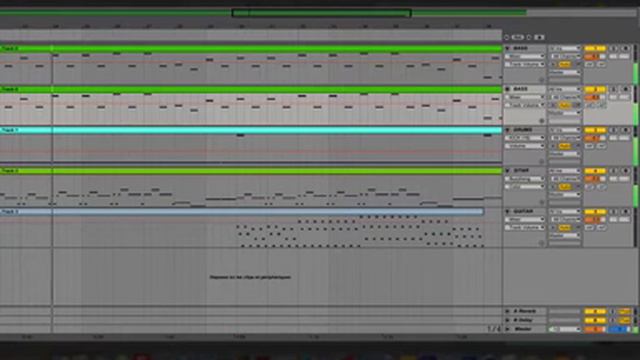The height and width of the screenshot is (360, 640).
Task: Select the cyan clip on the DRUMS track
Action: 251,130
